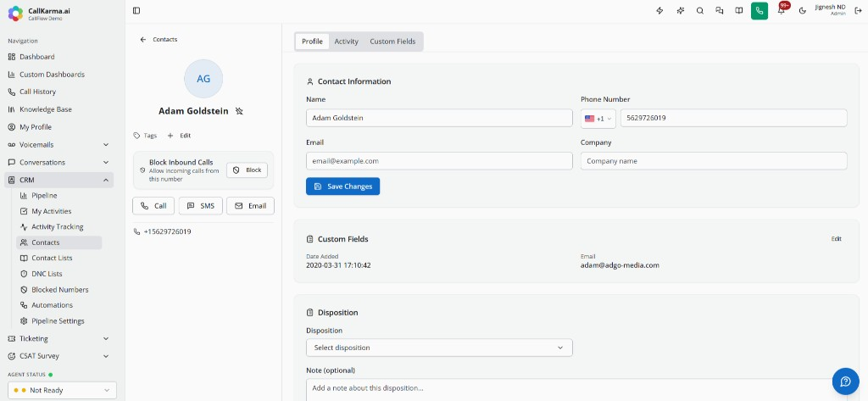
Task: Open the book documentation icon
Action: [738, 10]
